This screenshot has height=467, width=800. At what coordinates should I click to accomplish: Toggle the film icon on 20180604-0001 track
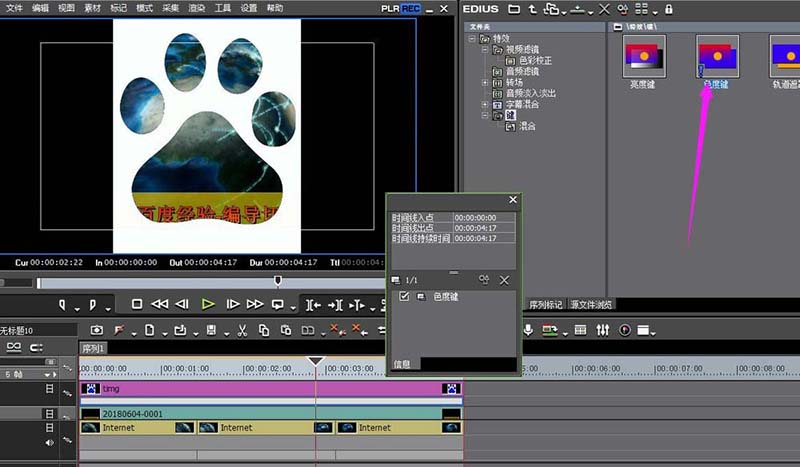pos(49,413)
